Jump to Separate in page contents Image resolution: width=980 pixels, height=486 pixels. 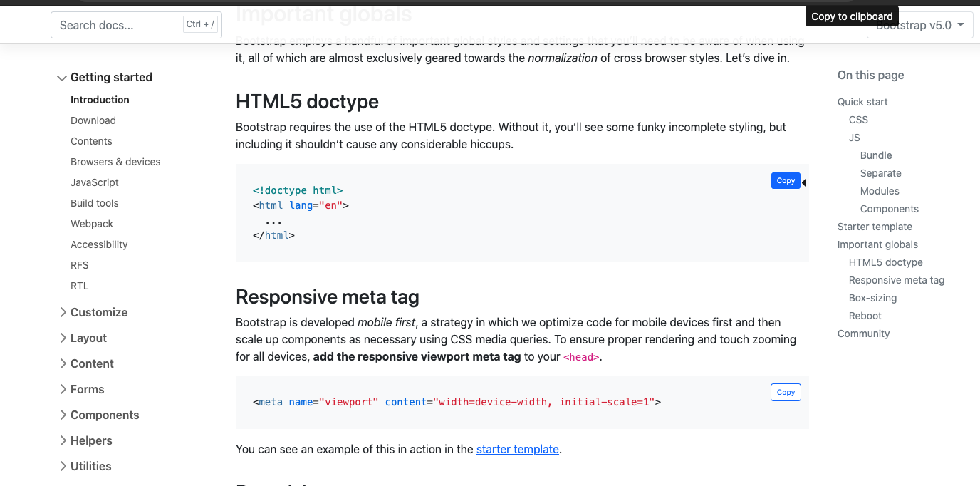[x=881, y=173]
